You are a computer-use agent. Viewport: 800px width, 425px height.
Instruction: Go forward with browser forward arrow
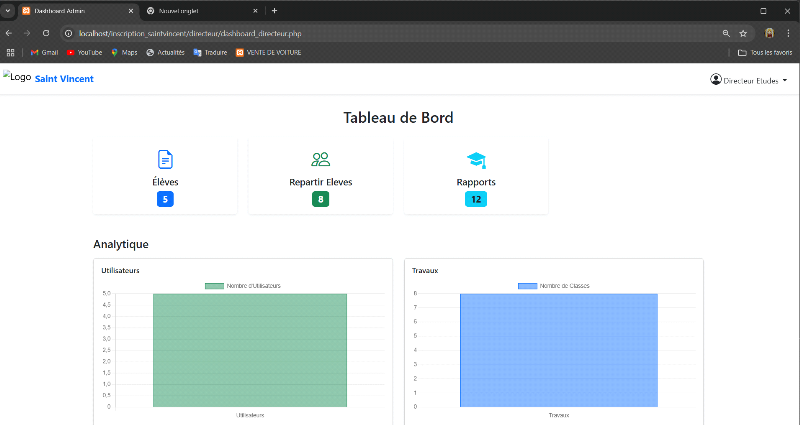click(x=27, y=33)
